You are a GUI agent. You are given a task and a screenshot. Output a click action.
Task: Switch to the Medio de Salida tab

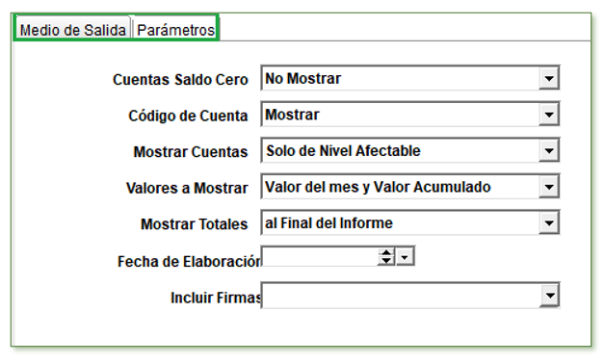pos(72,29)
